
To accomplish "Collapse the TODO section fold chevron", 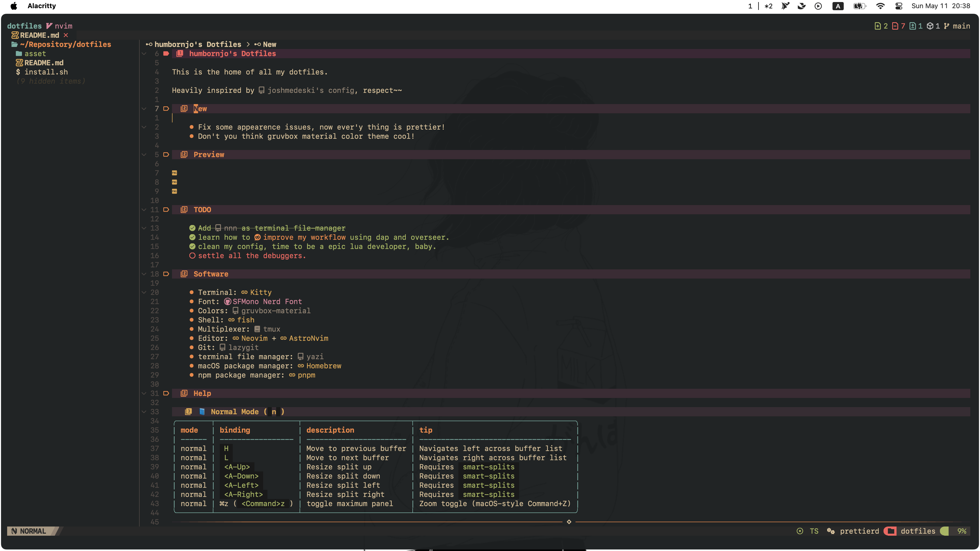I will (x=144, y=209).
